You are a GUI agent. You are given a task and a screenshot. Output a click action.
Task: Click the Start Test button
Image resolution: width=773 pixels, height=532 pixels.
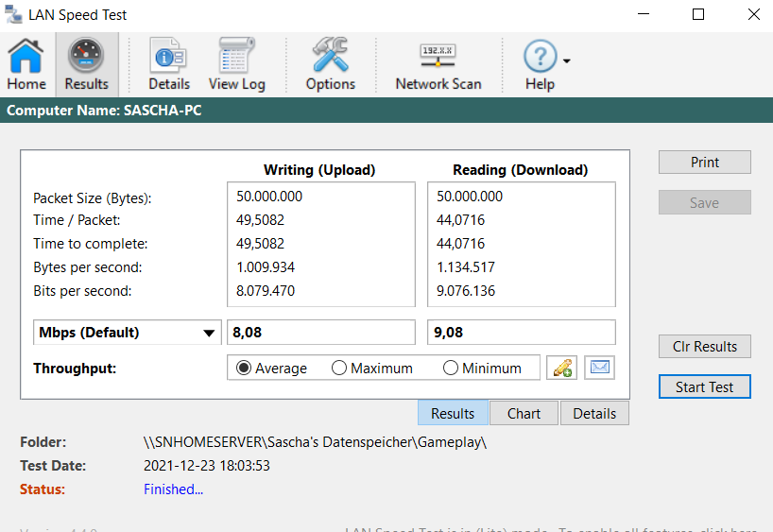tap(704, 387)
